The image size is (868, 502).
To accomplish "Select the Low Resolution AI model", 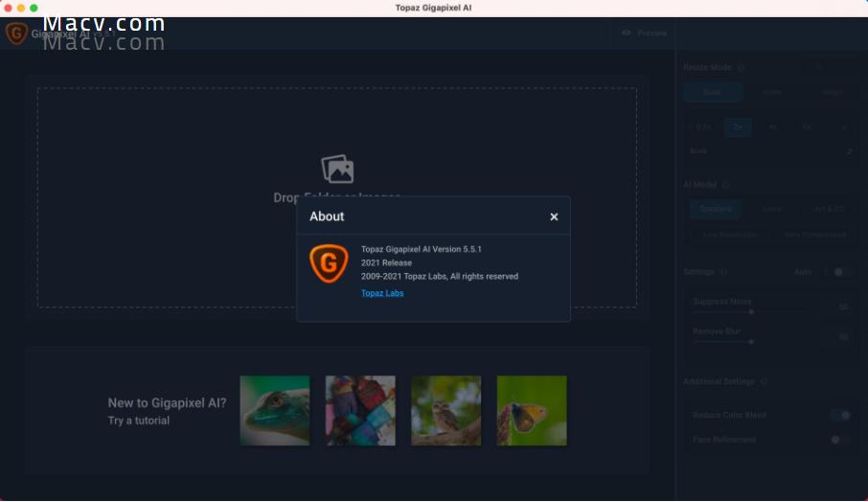I will click(728, 236).
